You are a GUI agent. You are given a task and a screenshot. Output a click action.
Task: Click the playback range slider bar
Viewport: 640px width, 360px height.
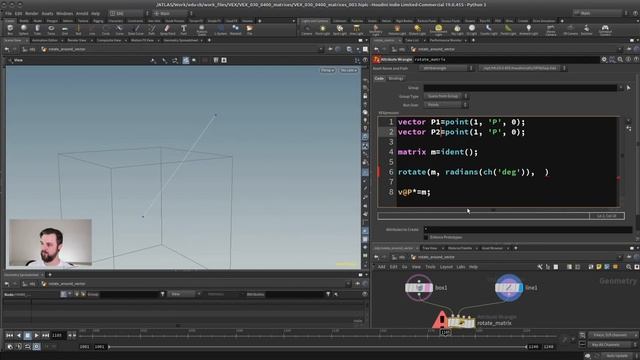(317, 347)
